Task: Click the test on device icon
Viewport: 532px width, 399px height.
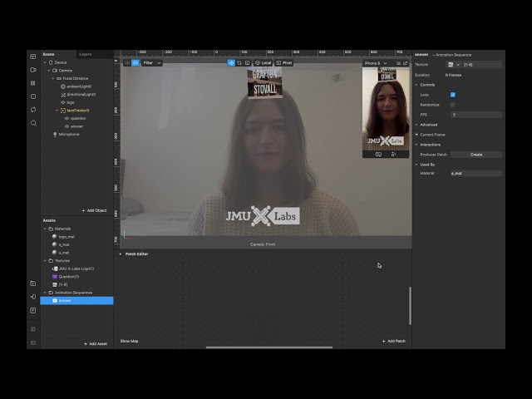Action: pos(33,297)
